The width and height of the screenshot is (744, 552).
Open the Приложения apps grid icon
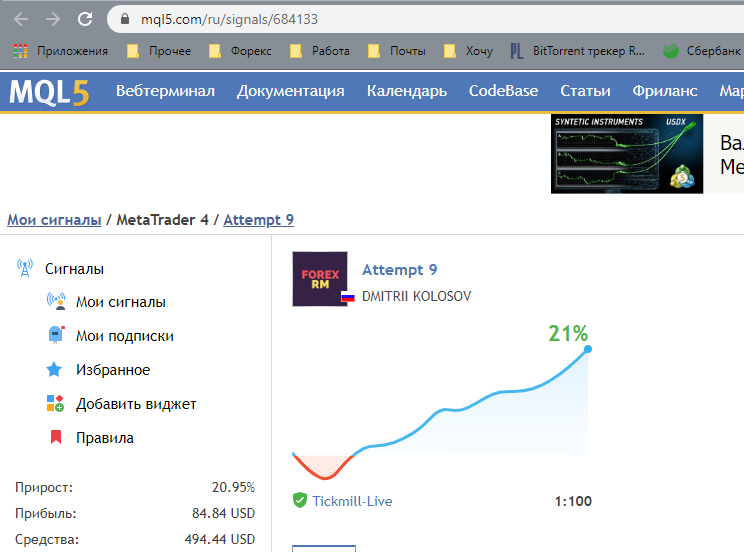(x=20, y=51)
